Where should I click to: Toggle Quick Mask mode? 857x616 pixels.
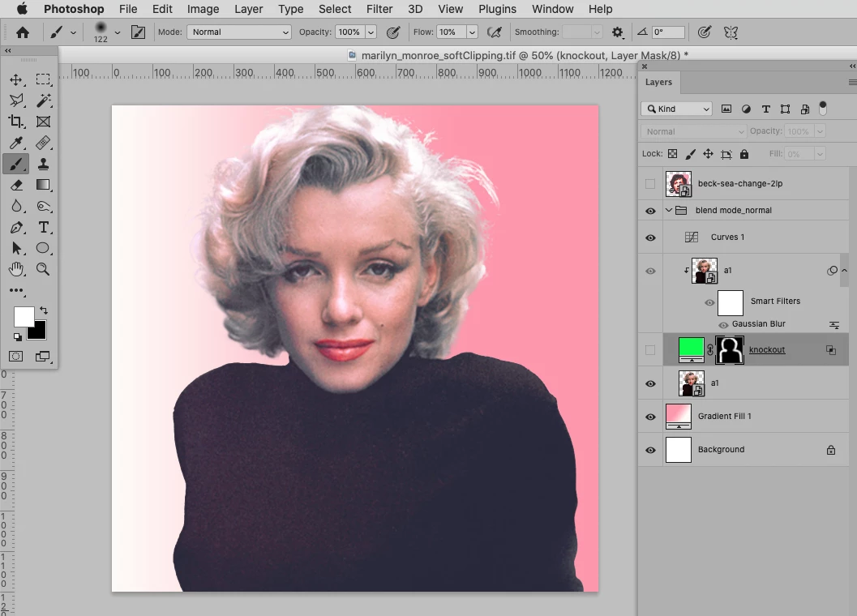coord(16,357)
